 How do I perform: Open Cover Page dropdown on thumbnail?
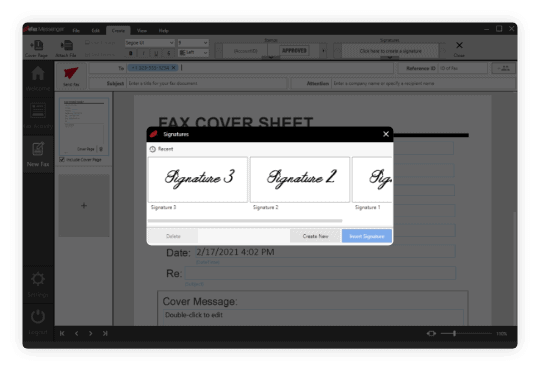click(x=86, y=149)
